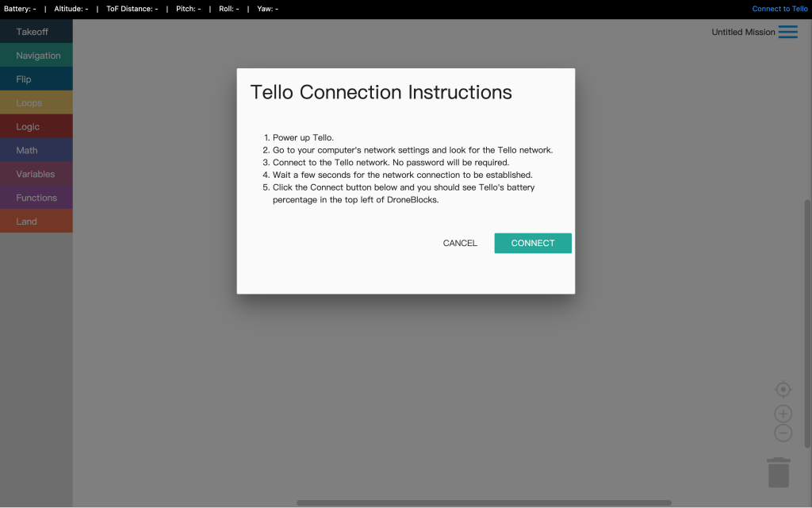Click the Connect to Tello link

click(x=779, y=9)
